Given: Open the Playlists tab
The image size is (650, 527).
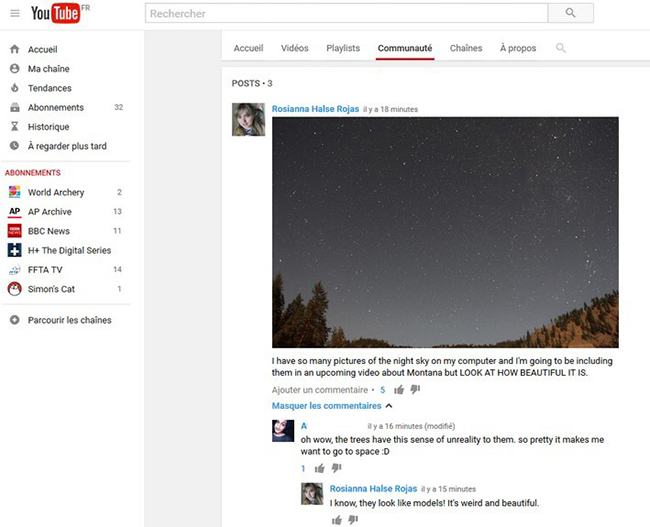Looking at the screenshot, I should (x=343, y=48).
